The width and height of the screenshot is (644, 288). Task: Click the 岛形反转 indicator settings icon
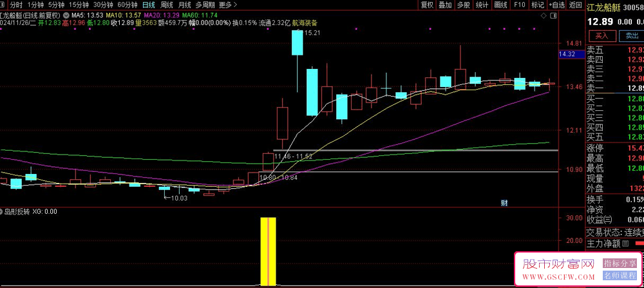pyautogui.click(x=2, y=212)
